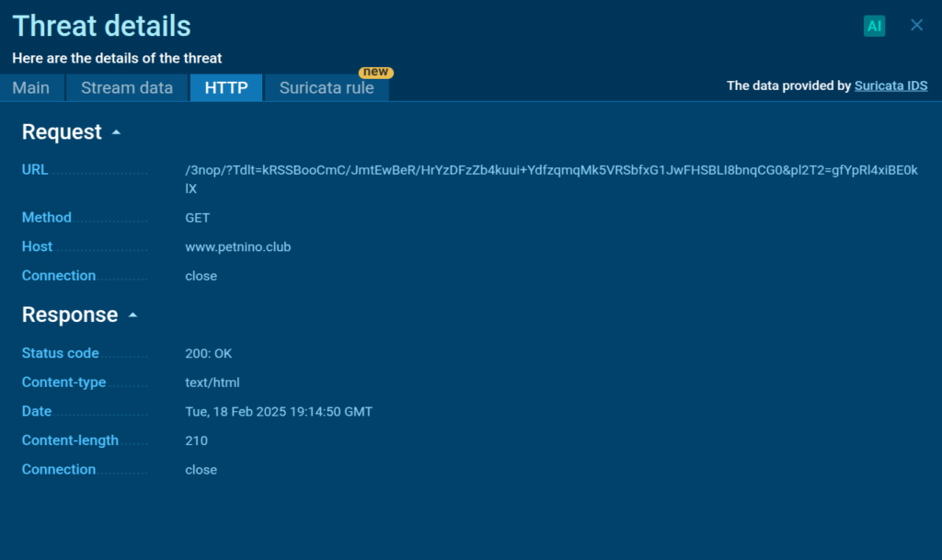This screenshot has width=942, height=560.
Task: Collapse the Request section arrow
Action: [x=116, y=132]
